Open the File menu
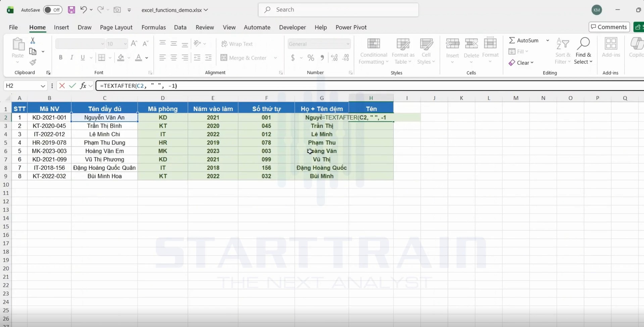 point(13,27)
